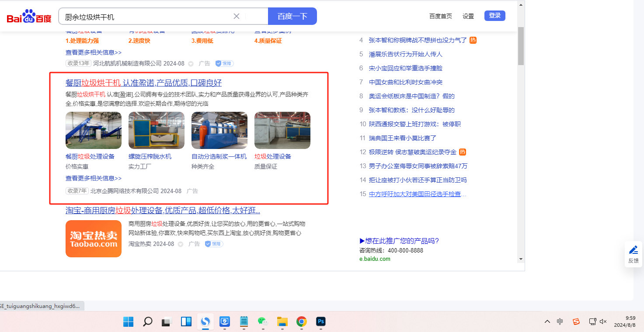Expand dropdown arrow beside 淘宝热卖 2024-08
Screen dimensions: 644x332
pos(180,244)
